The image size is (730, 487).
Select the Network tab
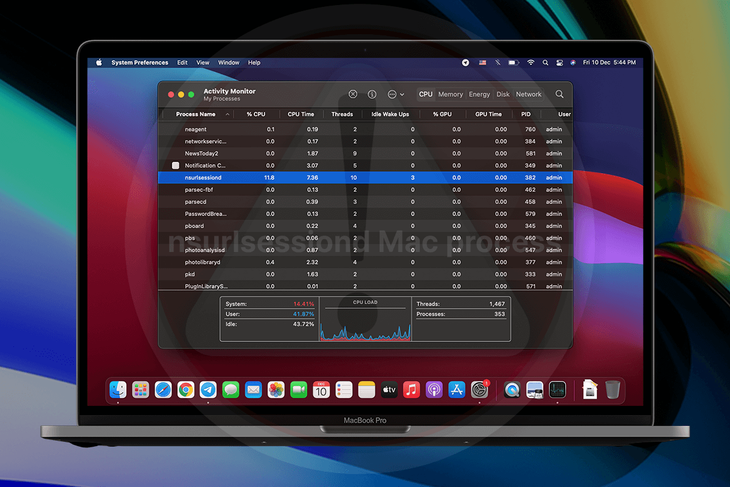pos(529,94)
